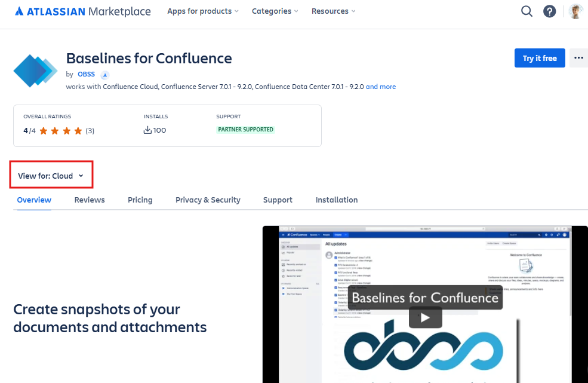Switch to the Pricing tab
Image resolution: width=588 pixels, height=383 pixels.
[140, 200]
